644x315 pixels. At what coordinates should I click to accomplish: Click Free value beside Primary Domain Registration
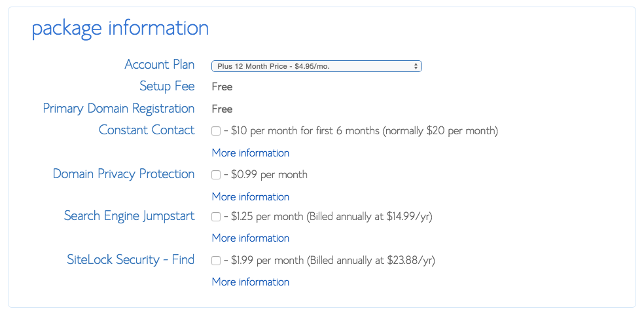(x=222, y=109)
